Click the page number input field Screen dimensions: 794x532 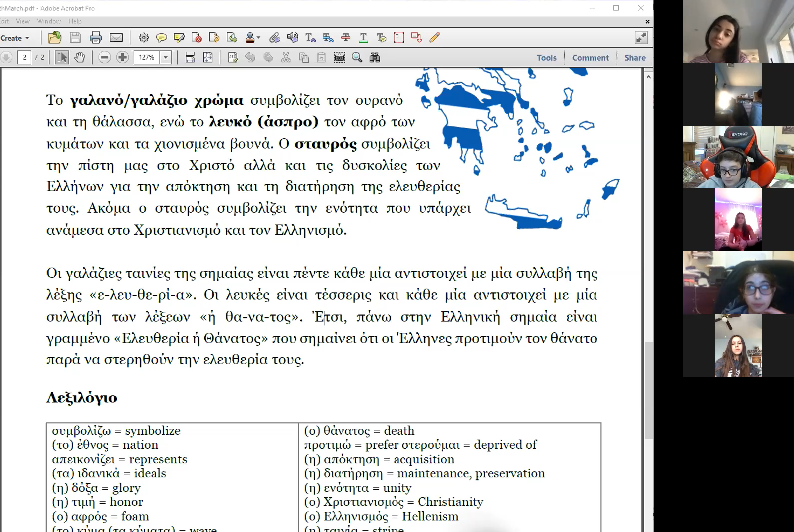[24, 58]
